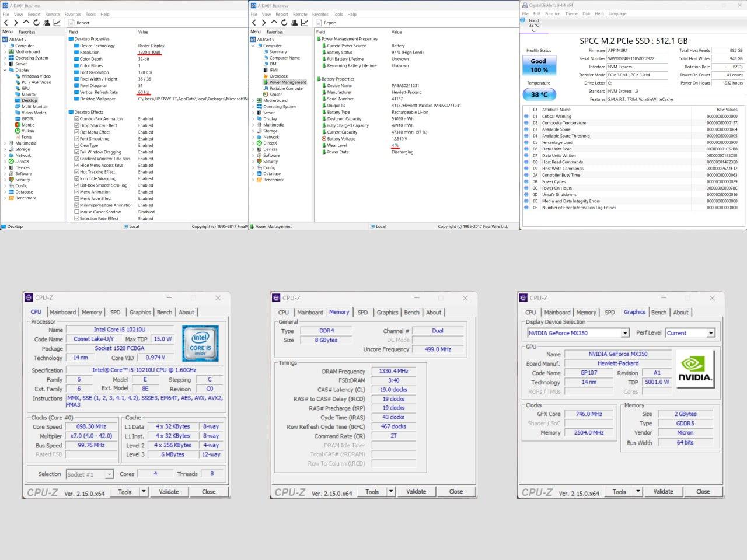Enable Mouse Cursor Shadow checkbox
Viewport: 747px width, 560px height.
pyautogui.click(x=76, y=212)
